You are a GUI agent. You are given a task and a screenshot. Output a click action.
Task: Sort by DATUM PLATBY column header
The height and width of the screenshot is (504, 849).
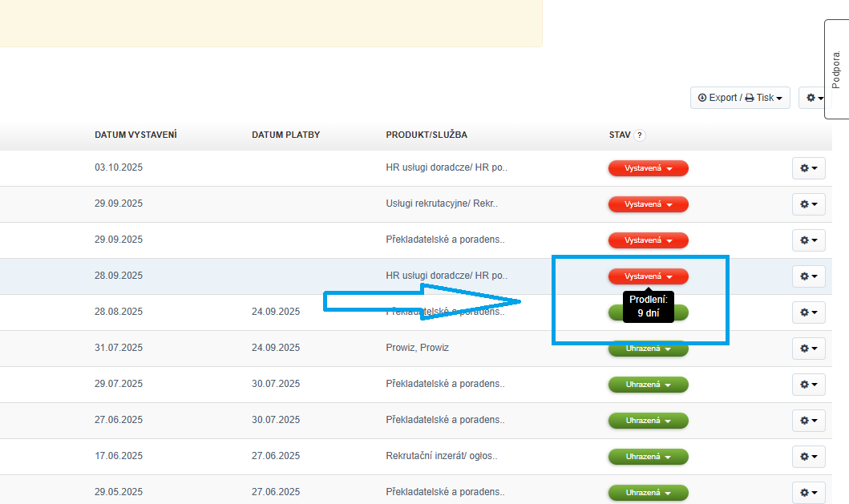[x=286, y=135]
